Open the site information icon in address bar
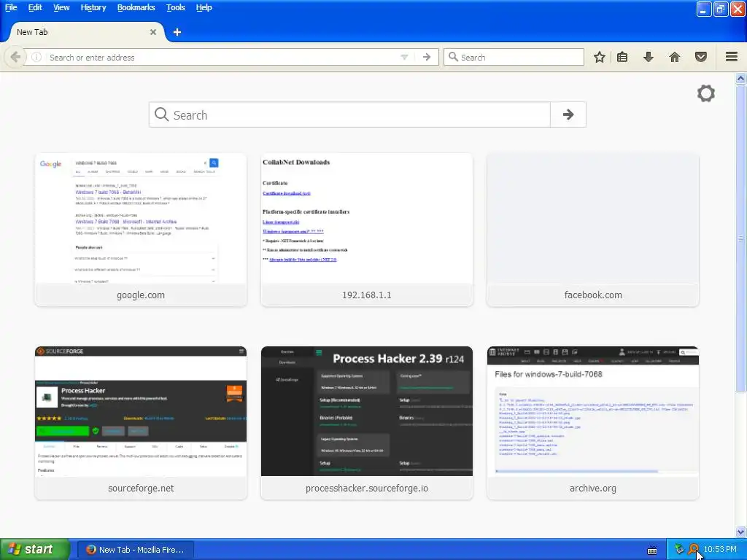This screenshot has height=560, width=747. 36,57
